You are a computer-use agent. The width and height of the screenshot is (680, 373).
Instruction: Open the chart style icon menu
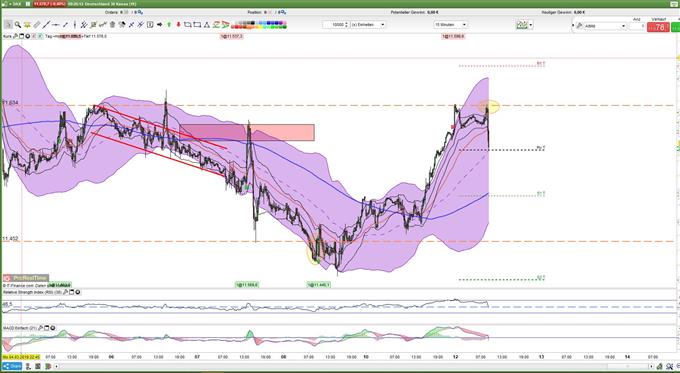coord(524,25)
